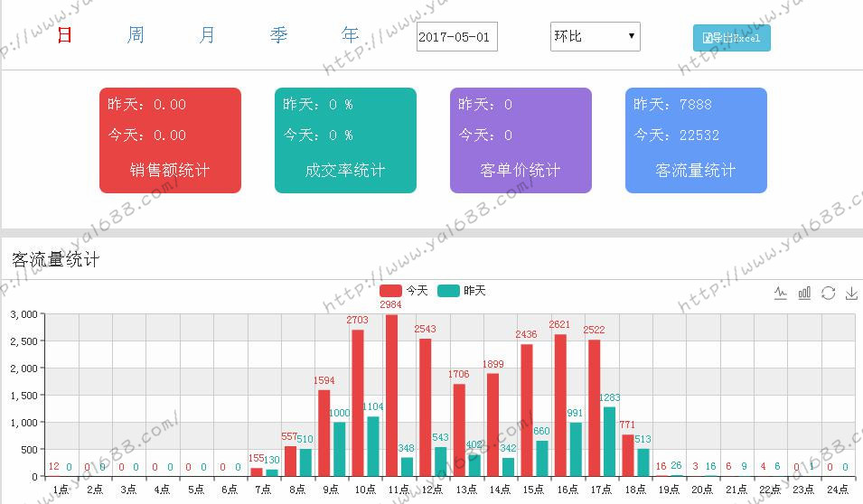Open the 环比 comparison dropdown
Image resolution: width=863 pixels, height=504 pixels.
pyautogui.click(x=595, y=37)
